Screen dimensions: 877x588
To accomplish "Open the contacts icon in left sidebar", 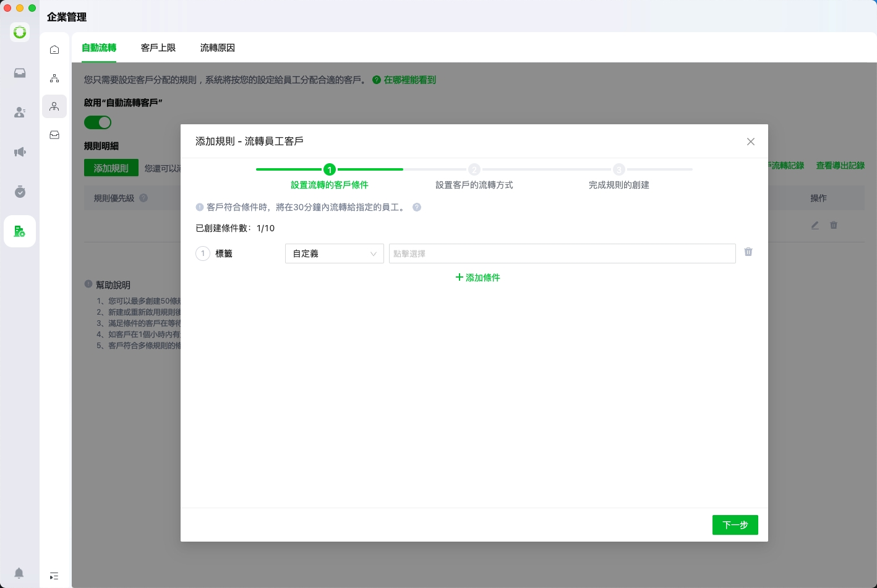I will point(20,113).
